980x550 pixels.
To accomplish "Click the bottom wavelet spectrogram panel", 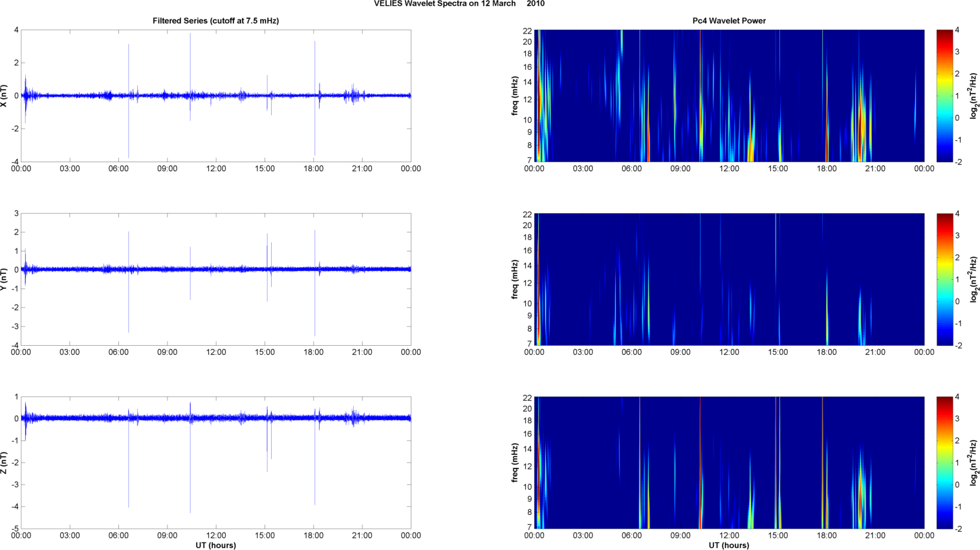I will point(729,463).
